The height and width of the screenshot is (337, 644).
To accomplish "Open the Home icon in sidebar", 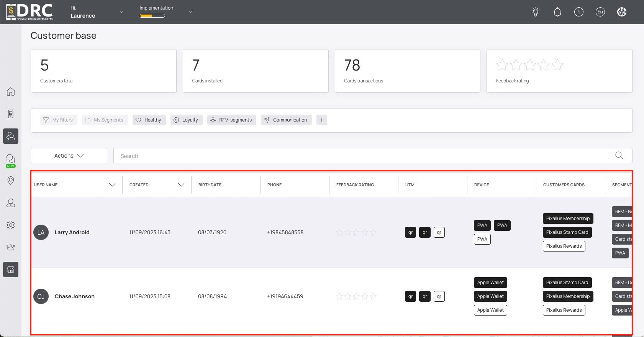I will pos(11,92).
